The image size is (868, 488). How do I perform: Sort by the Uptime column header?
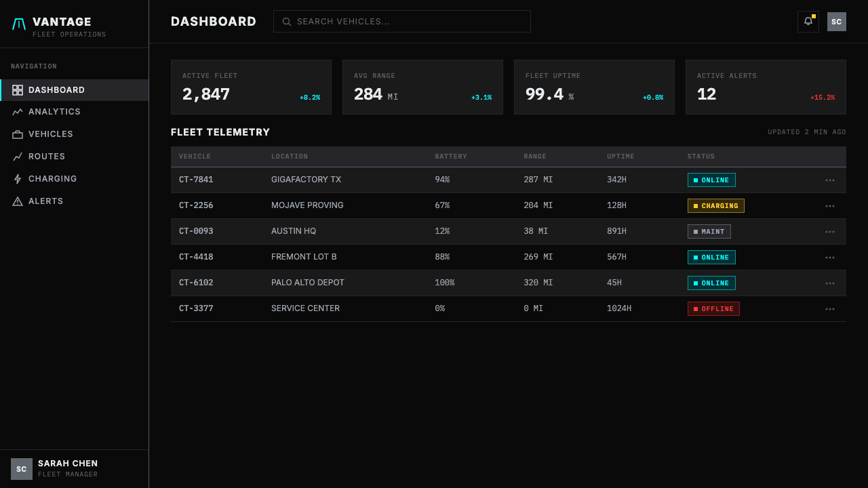click(620, 157)
